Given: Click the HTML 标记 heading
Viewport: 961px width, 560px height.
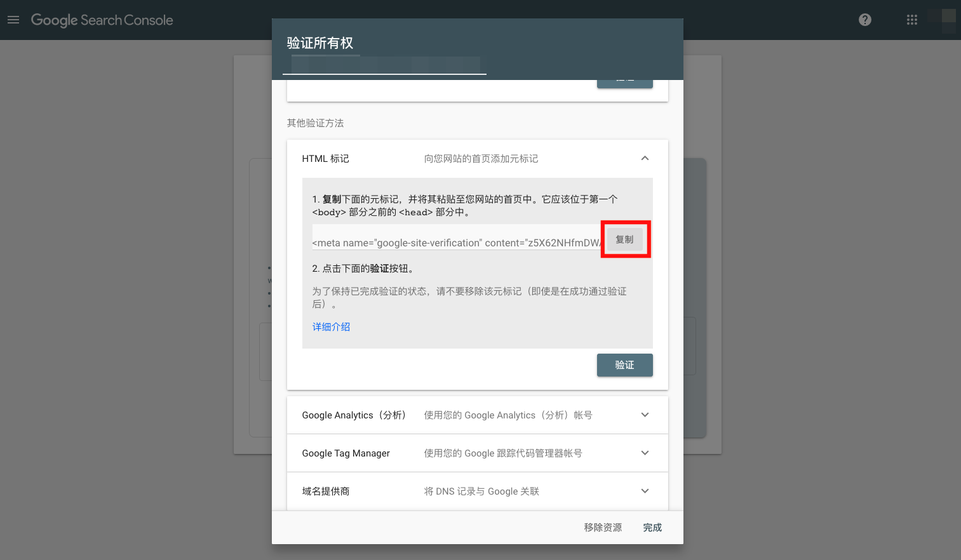Looking at the screenshot, I should tap(325, 159).
